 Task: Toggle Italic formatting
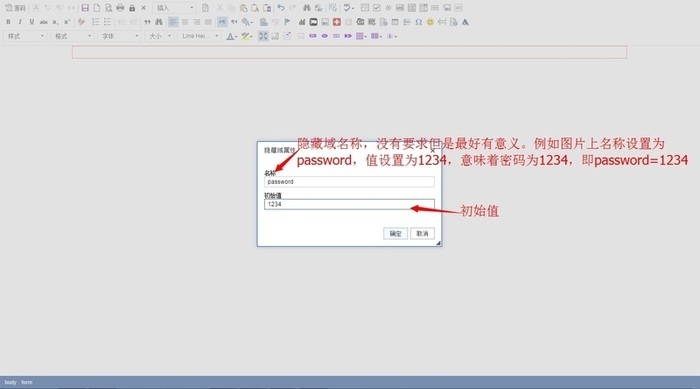[20, 22]
